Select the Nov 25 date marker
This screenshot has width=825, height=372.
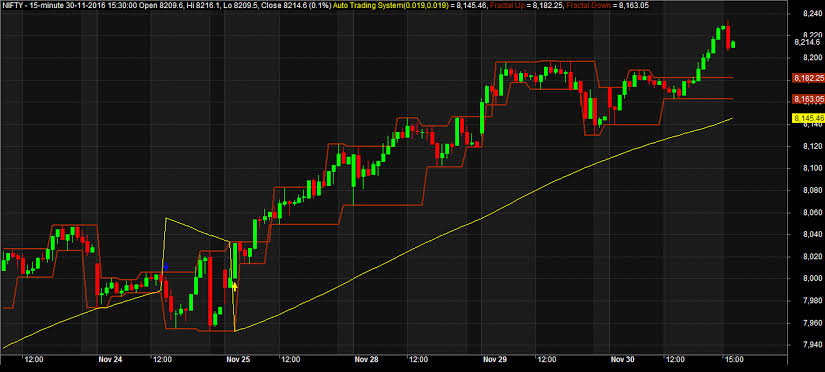[x=238, y=360]
